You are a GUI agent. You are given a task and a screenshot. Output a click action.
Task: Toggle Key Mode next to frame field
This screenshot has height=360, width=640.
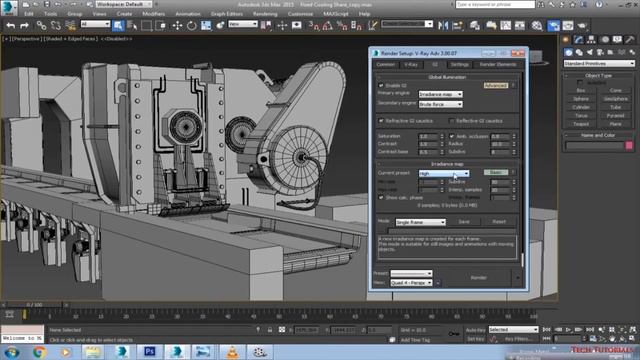[x=547, y=339]
